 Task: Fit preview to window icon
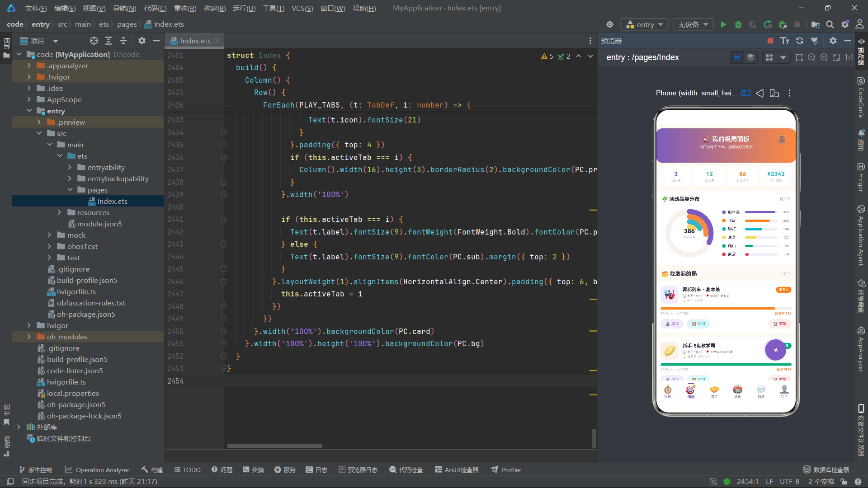coord(836,57)
